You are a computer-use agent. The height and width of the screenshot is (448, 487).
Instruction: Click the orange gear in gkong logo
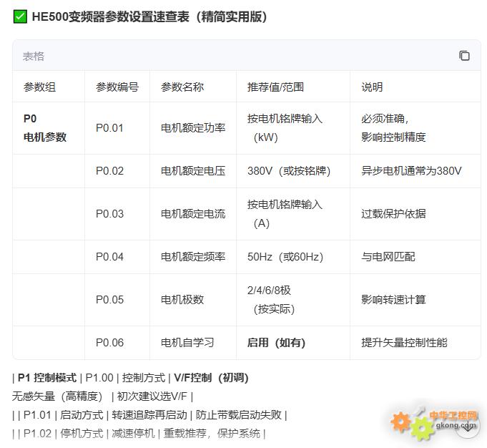coord(401,422)
